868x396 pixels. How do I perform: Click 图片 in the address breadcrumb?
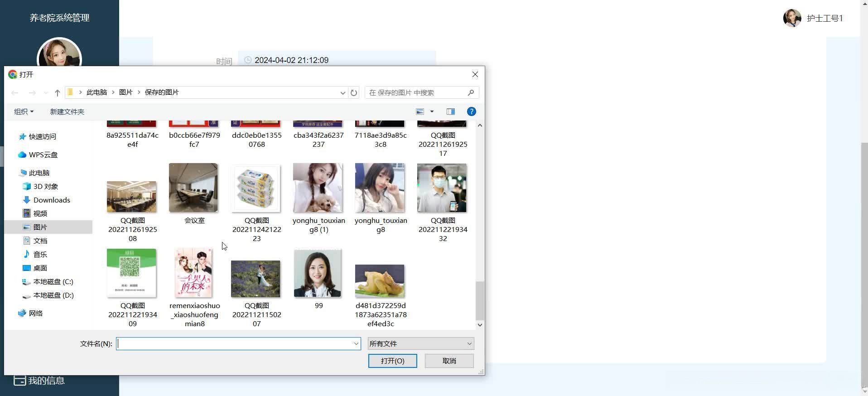(x=125, y=92)
